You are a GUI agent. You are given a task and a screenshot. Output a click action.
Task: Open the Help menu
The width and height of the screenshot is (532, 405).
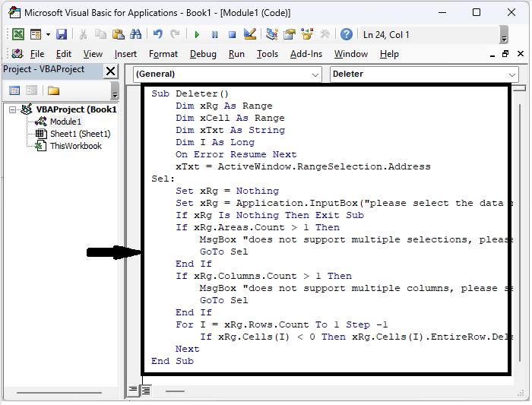click(x=389, y=54)
